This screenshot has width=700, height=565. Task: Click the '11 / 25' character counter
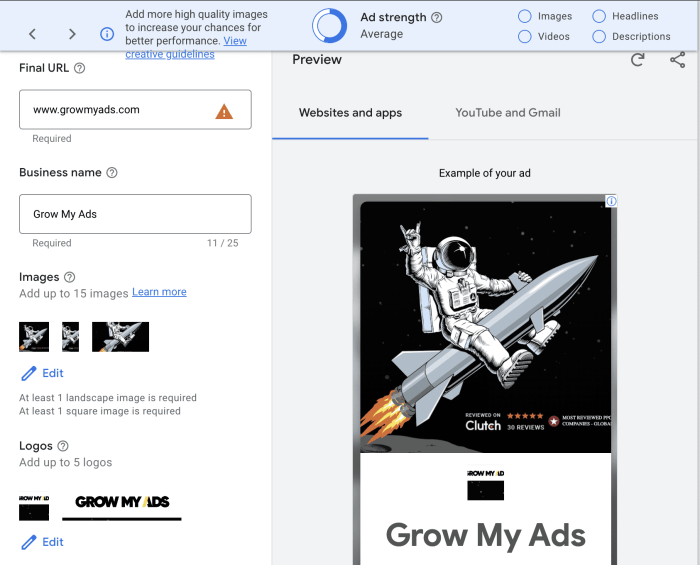tap(223, 243)
